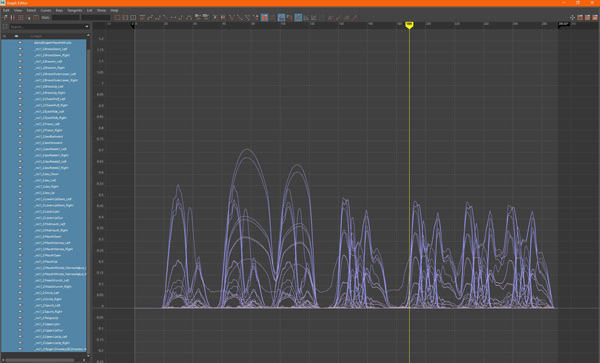Viewport: 600px width, 363px height.
Task: Open the Time Editor icon at far right
Action: [595, 18]
